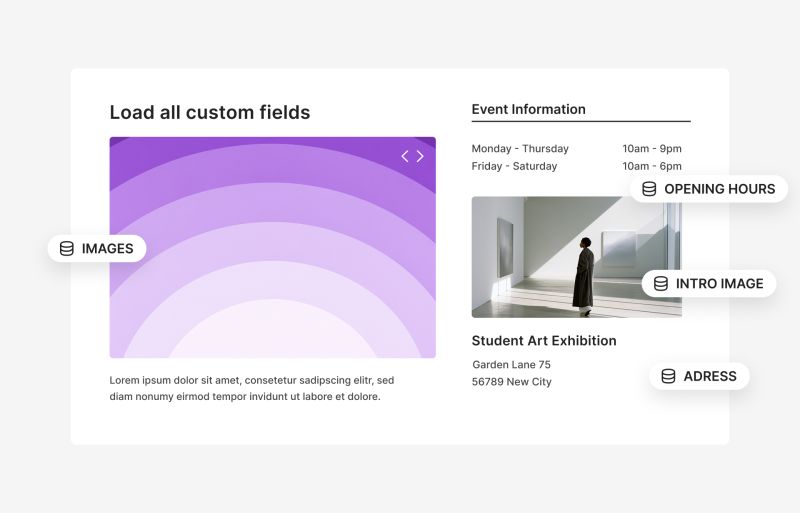The image size is (800, 513).
Task: Click the 'diam nonumy eirmod tempor' caption line
Action: pos(245,397)
